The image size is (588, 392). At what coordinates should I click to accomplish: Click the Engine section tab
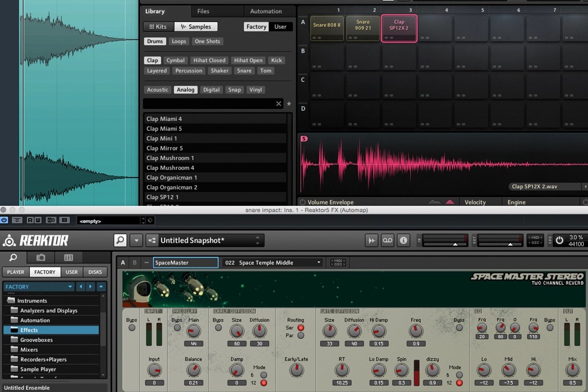tap(516, 202)
